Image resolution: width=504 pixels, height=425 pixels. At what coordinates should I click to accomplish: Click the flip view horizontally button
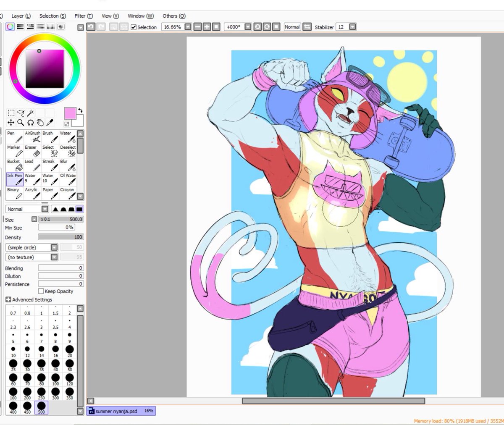[x=307, y=27]
